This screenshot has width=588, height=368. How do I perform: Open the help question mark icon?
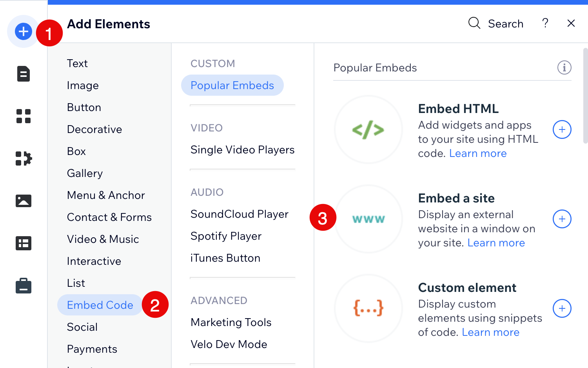tap(545, 23)
